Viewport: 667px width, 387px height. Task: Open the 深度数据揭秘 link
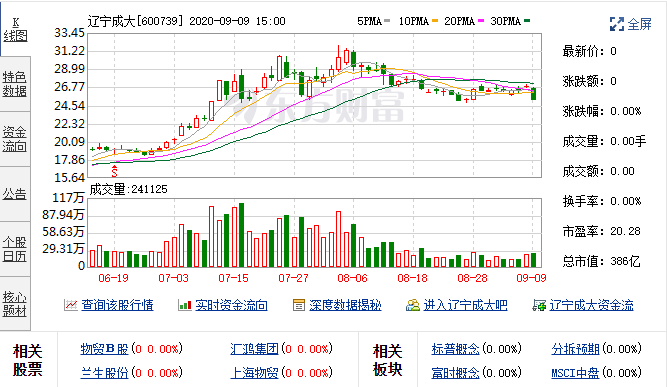tap(345, 305)
